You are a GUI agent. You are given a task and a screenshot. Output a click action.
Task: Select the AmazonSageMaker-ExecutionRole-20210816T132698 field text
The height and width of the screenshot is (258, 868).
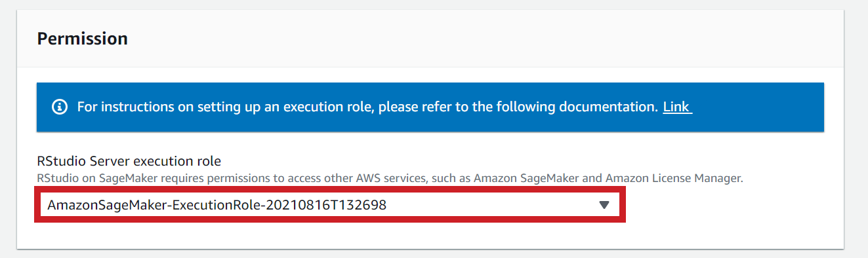click(217, 205)
